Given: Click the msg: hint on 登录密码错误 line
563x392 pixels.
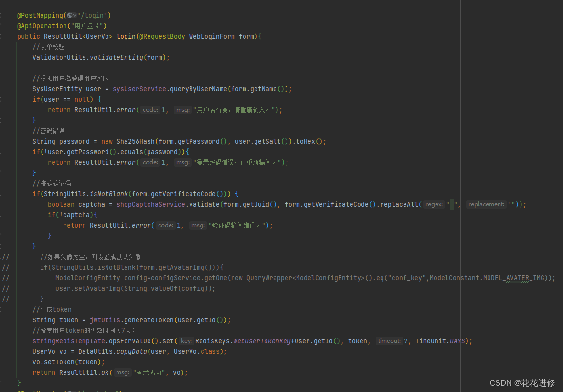Looking at the screenshot, I should coord(183,162).
